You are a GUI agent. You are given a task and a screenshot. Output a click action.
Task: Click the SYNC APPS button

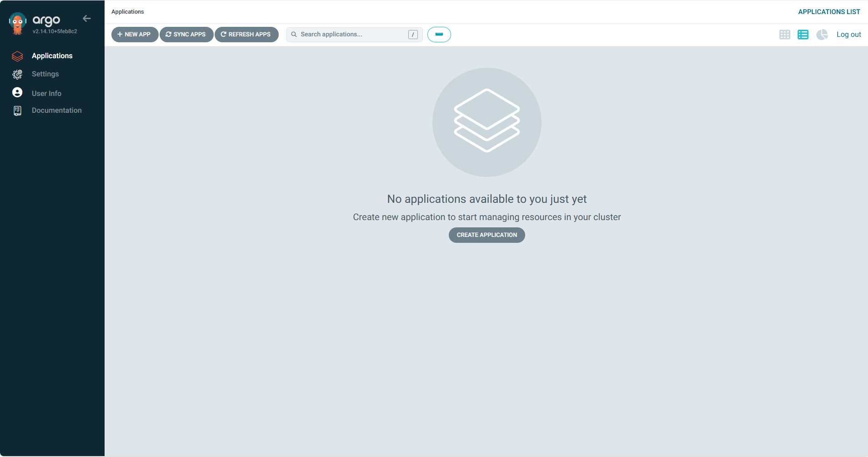(186, 35)
